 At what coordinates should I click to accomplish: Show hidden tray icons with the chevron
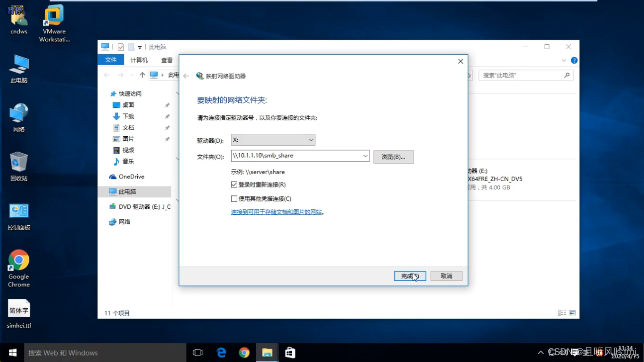pos(540,352)
